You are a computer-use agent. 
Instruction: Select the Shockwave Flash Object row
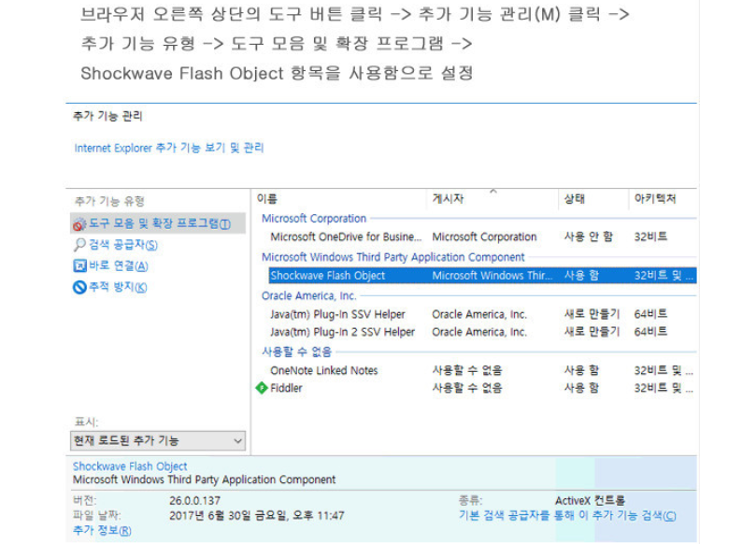pyautogui.click(x=482, y=276)
